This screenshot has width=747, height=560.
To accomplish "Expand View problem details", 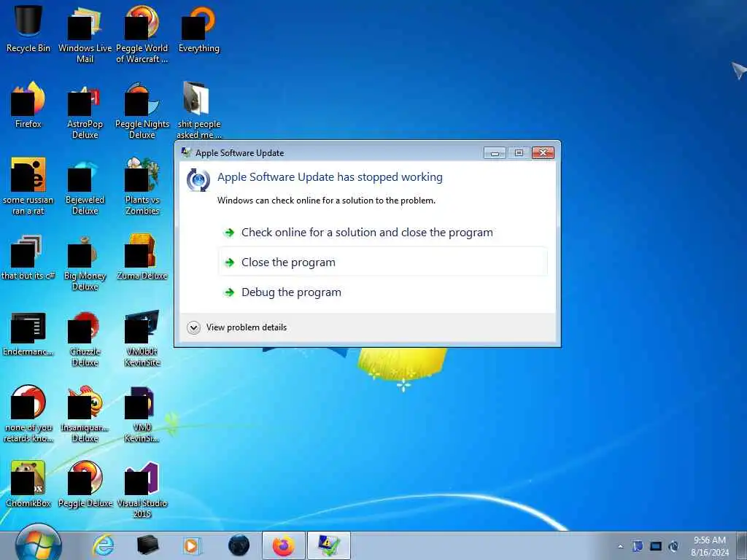I will 237,327.
